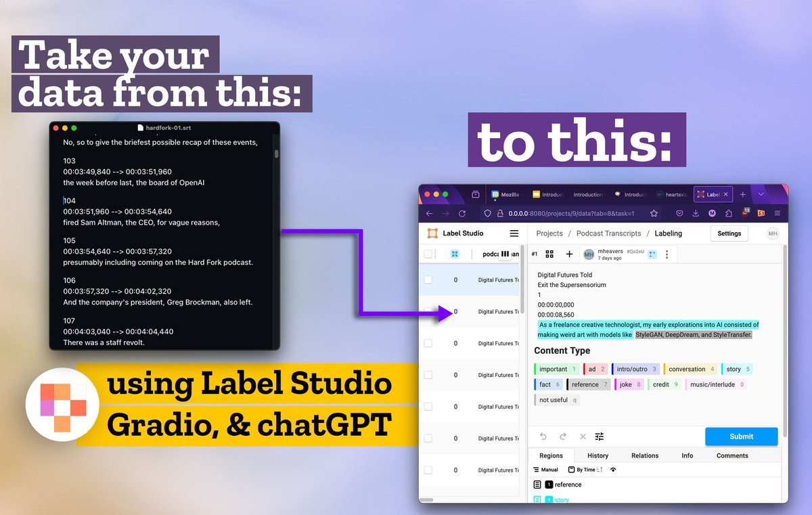Click the Save to Pocket icon
The image size is (812, 515).
coord(679,213)
